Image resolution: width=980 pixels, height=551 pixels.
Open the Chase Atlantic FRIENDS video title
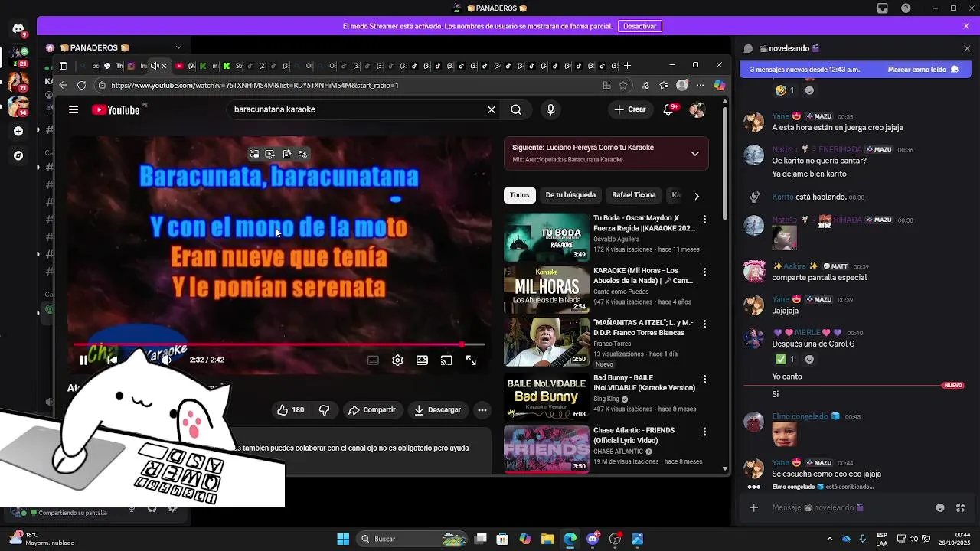634,435
